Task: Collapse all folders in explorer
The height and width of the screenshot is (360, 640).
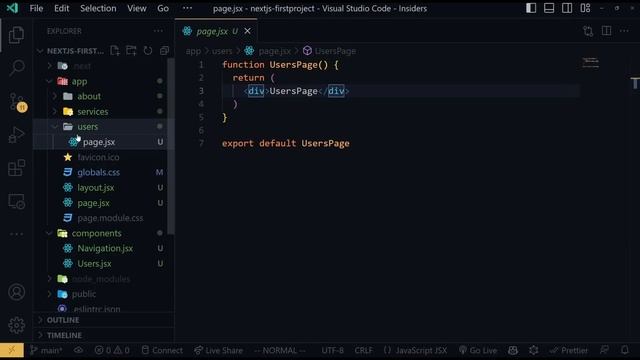Action: (164, 51)
